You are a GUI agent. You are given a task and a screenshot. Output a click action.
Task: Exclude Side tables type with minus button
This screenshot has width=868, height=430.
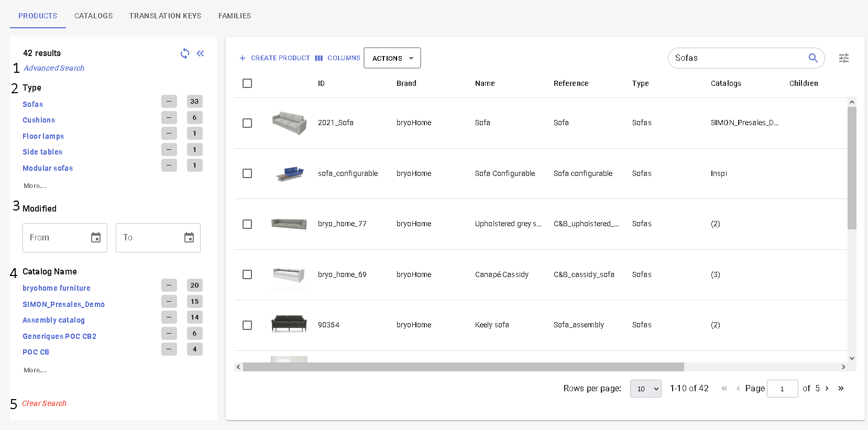tap(169, 150)
